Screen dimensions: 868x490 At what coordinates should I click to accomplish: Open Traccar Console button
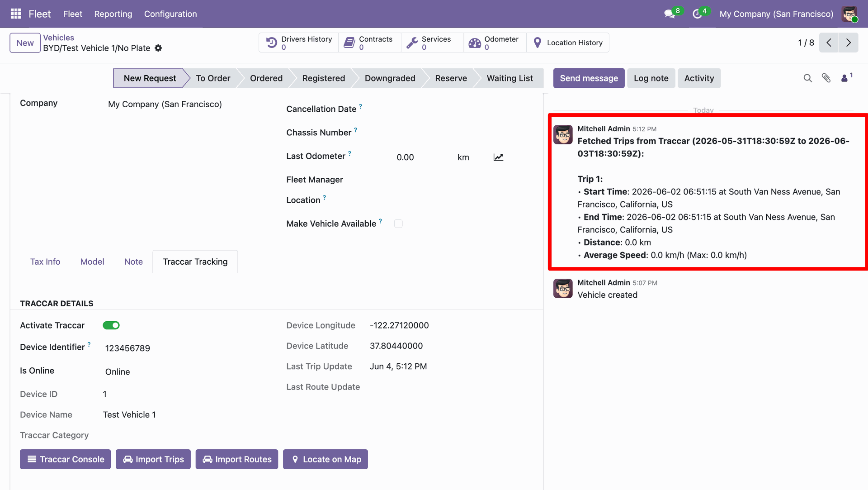(65, 459)
